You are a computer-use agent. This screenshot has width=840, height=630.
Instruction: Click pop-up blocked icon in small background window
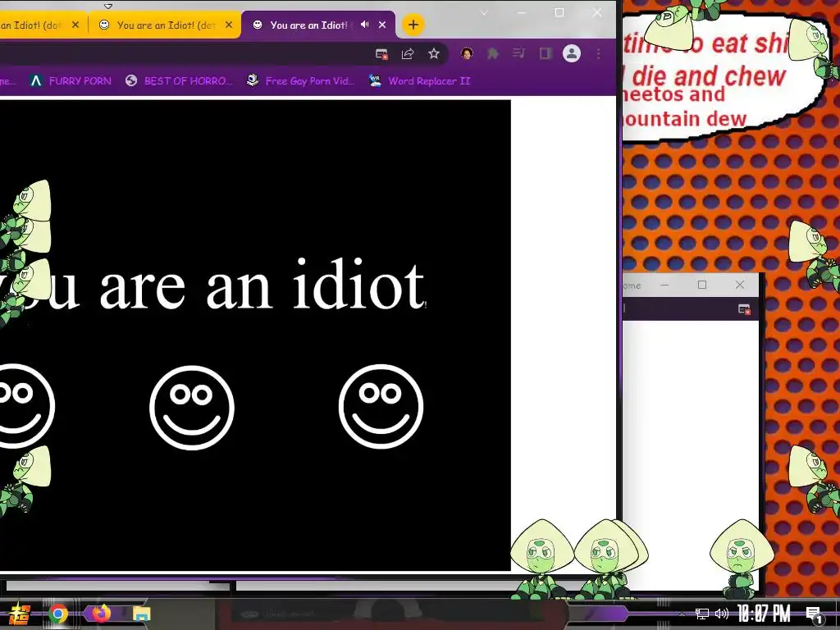[744, 309]
